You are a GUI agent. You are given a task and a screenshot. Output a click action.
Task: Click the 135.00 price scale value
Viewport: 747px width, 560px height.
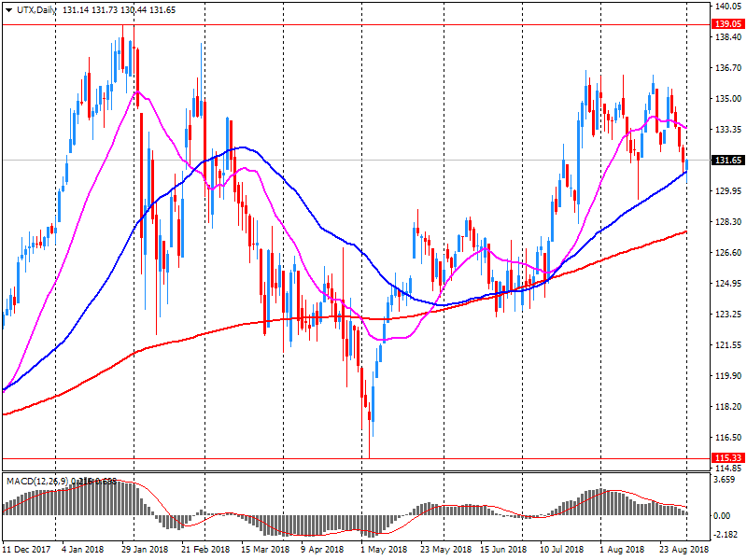(x=728, y=99)
